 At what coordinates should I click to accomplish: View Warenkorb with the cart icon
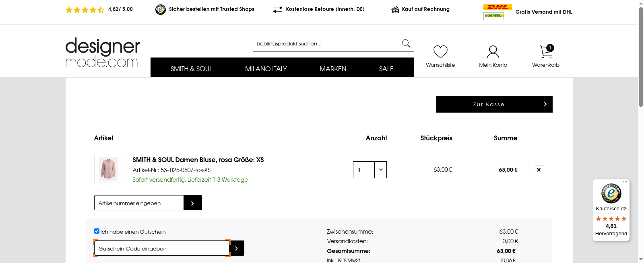(x=545, y=51)
